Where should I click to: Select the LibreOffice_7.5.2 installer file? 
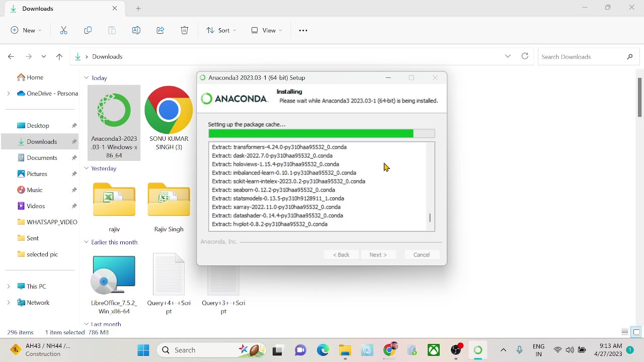(x=114, y=285)
